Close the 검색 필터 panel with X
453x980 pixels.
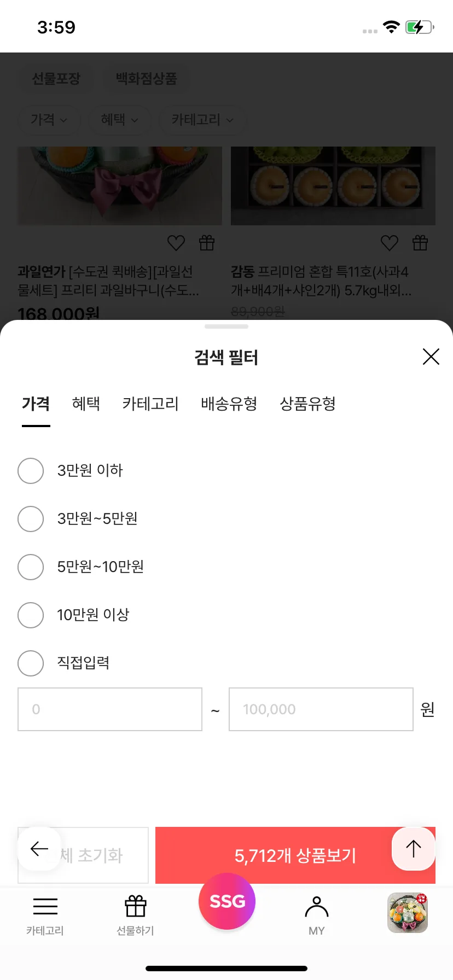(x=431, y=357)
